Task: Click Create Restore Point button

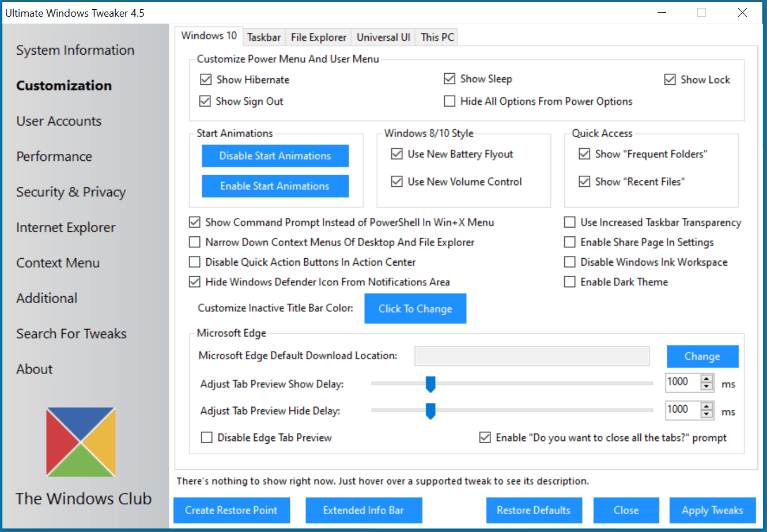Action: click(x=232, y=510)
